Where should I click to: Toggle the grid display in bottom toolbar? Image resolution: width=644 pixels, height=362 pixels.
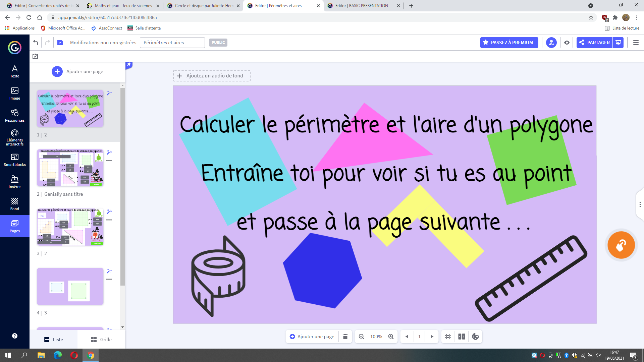(448, 337)
